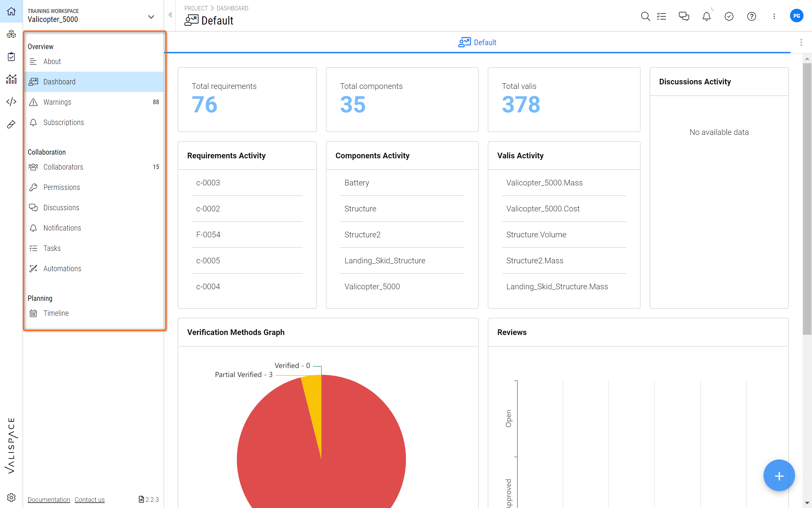The image size is (812, 508).
Task: Open Warnings with 88 items
Action: click(94, 102)
